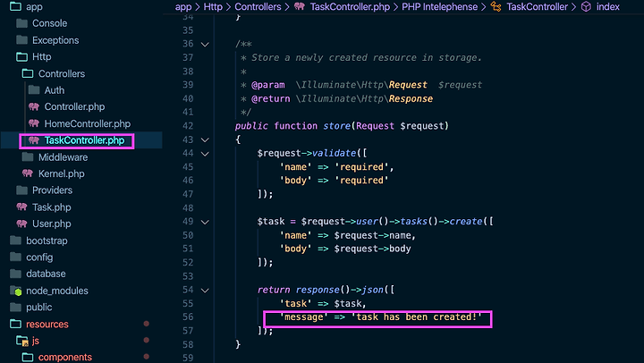Image resolution: width=644 pixels, height=363 pixels.
Task: Open User.php model file
Action: pyautogui.click(x=51, y=224)
